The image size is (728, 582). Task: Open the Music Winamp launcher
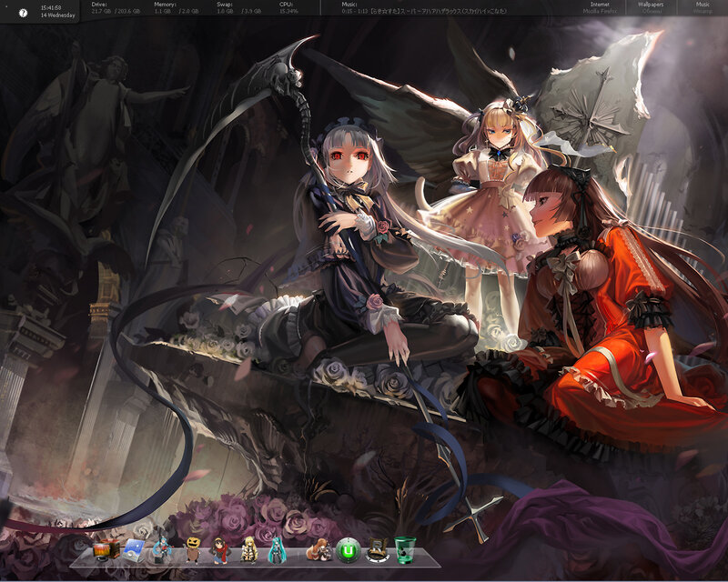tap(703, 7)
